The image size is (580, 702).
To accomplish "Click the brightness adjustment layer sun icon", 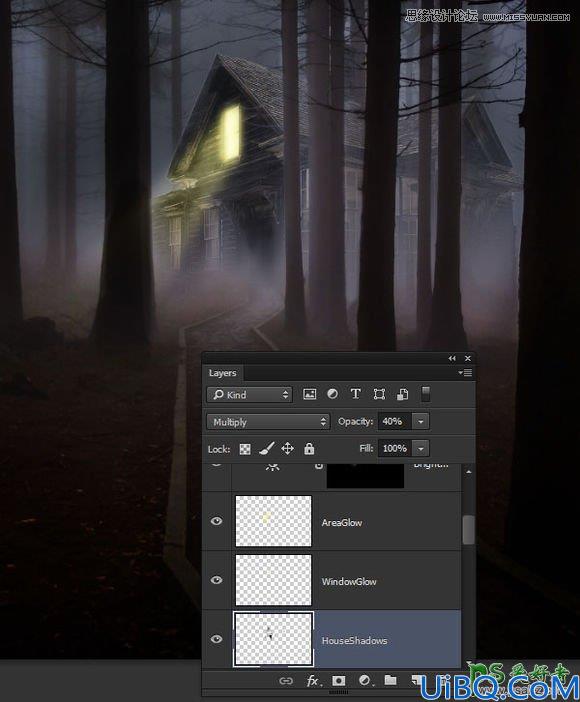I will coord(272,467).
